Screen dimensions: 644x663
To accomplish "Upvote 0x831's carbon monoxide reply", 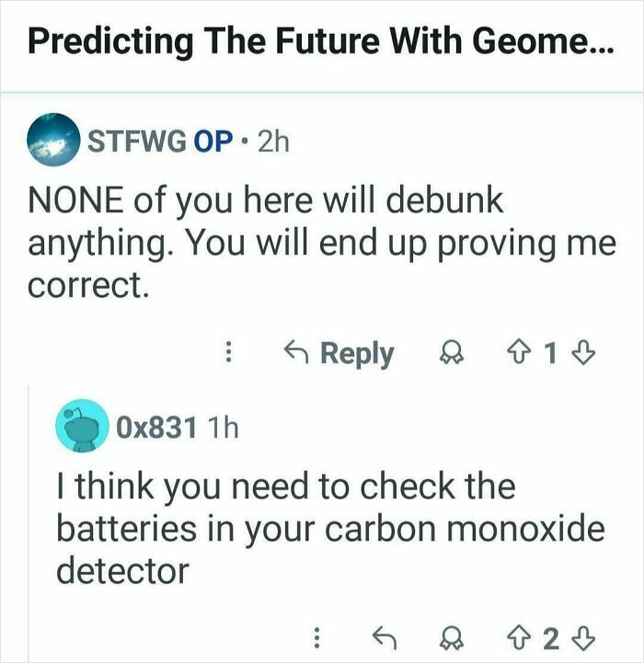I will point(517,637).
